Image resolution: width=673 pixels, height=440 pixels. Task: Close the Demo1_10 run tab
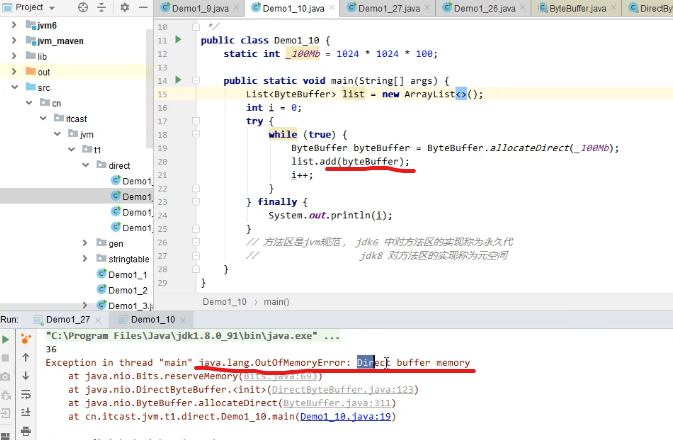tap(183, 320)
